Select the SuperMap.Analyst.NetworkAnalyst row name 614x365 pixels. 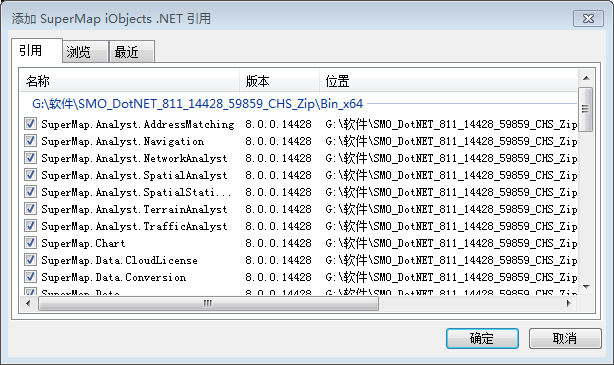pos(134,158)
